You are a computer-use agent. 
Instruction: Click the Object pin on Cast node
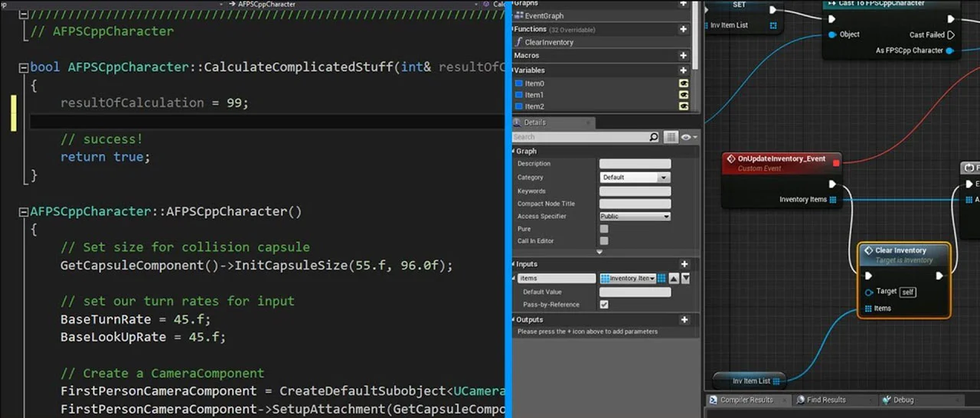pyautogui.click(x=831, y=34)
